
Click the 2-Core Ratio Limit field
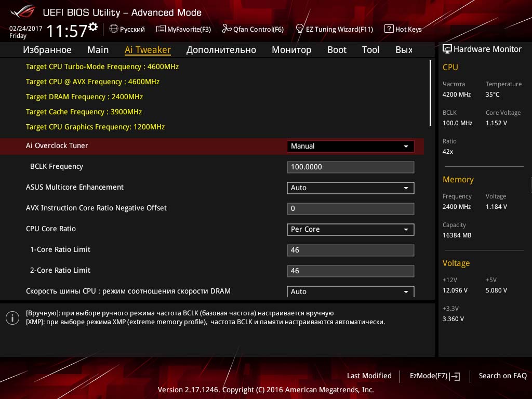pos(350,271)
